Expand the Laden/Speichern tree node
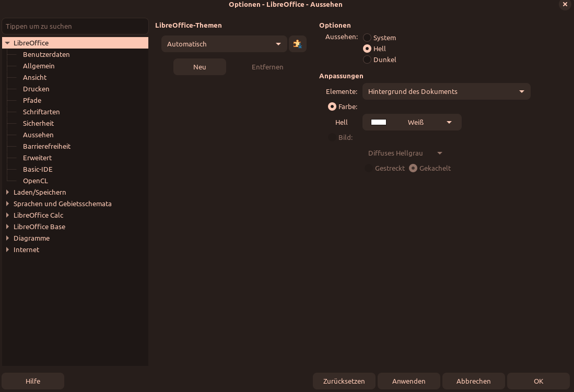 pyautogui.click(x=7, y=192)
